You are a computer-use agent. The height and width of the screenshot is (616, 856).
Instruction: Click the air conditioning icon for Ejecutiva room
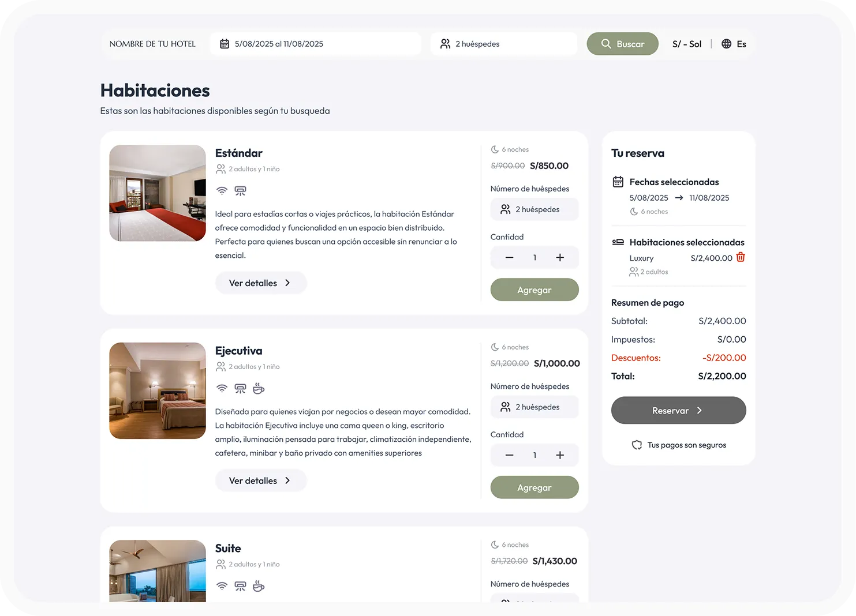(x=240, y=389)
